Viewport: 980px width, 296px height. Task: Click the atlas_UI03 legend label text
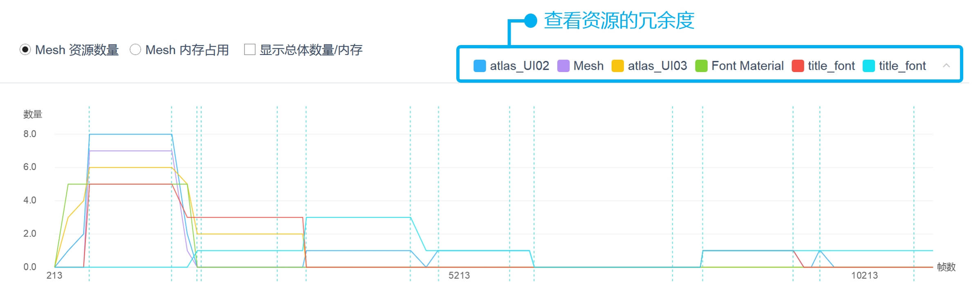point(657,66)
